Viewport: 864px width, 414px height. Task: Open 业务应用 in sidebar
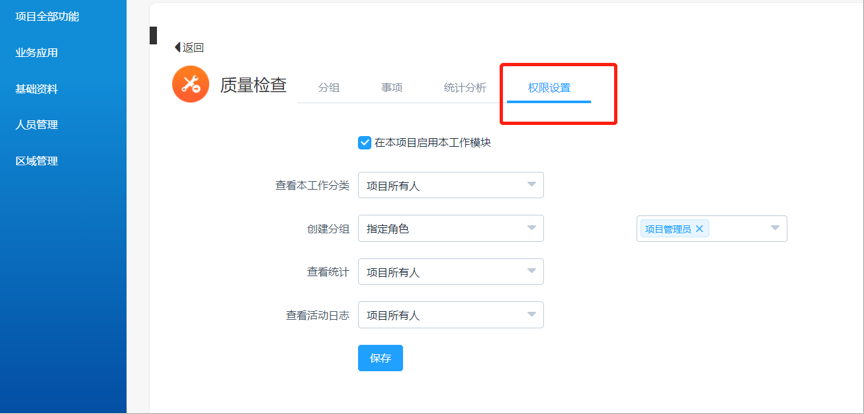(36, 53)
